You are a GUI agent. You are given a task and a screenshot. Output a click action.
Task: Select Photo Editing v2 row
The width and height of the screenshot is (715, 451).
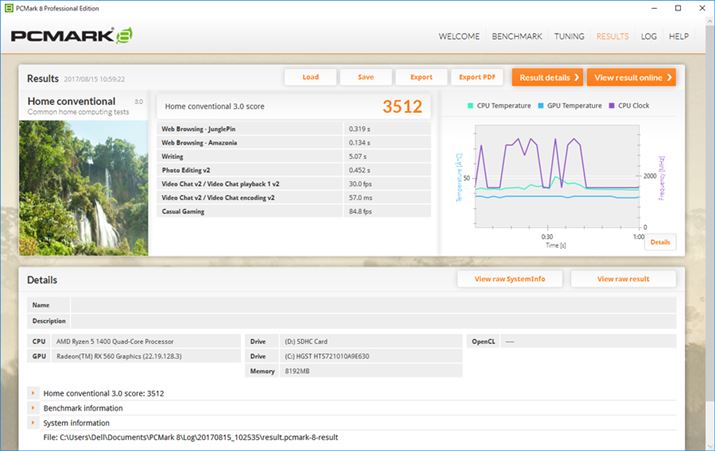[x=294, y=170]
